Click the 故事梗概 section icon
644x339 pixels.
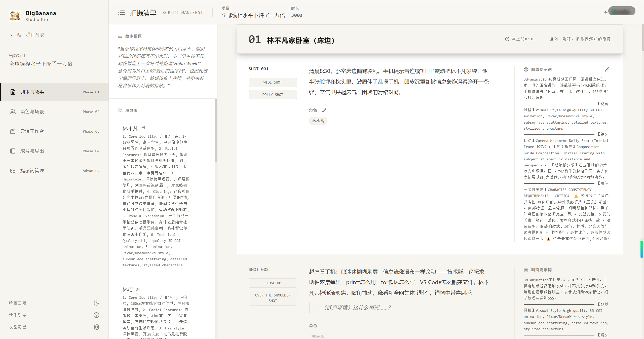point(120,36)
